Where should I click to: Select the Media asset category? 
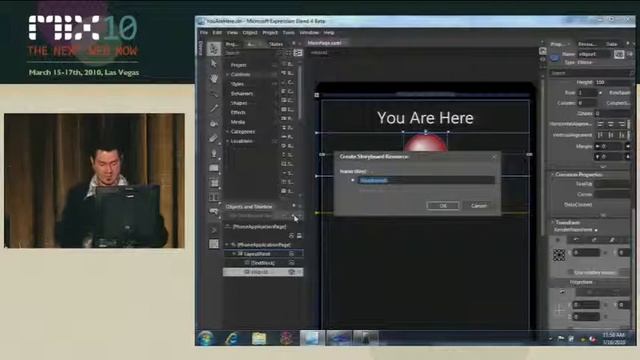tap(238, 122)
